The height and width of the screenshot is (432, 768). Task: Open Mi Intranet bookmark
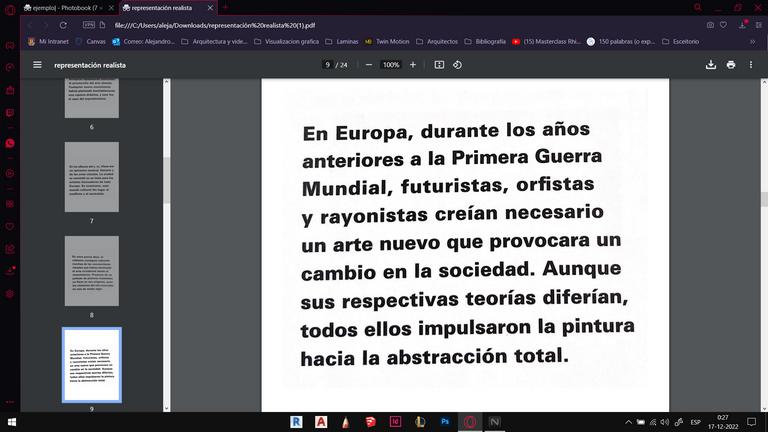48,42
